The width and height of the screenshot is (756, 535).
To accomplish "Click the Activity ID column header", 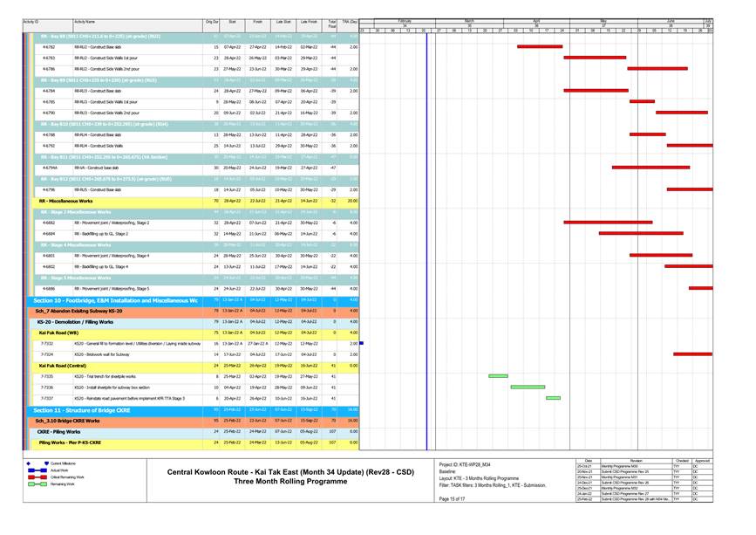I will tap(31, 21).
